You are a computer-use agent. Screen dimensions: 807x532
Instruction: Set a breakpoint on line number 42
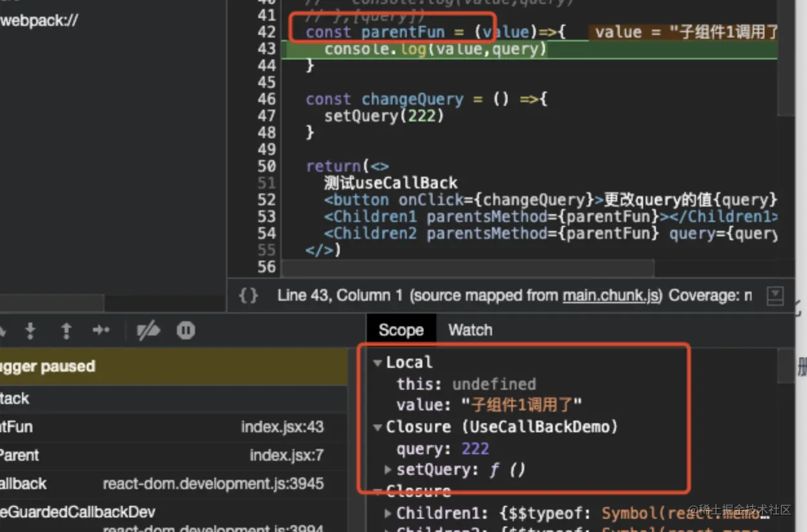[267, 32]
